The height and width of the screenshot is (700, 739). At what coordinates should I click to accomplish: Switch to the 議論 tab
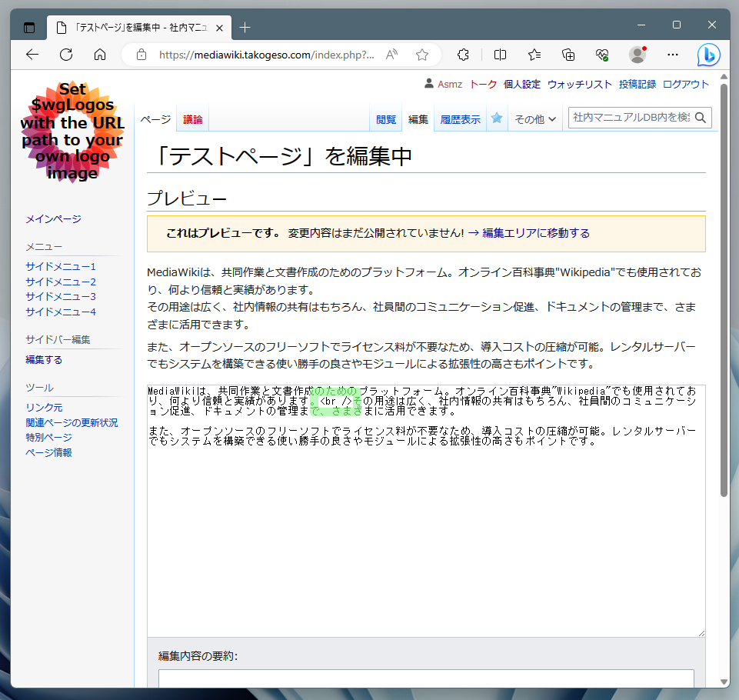pos(193,119)
